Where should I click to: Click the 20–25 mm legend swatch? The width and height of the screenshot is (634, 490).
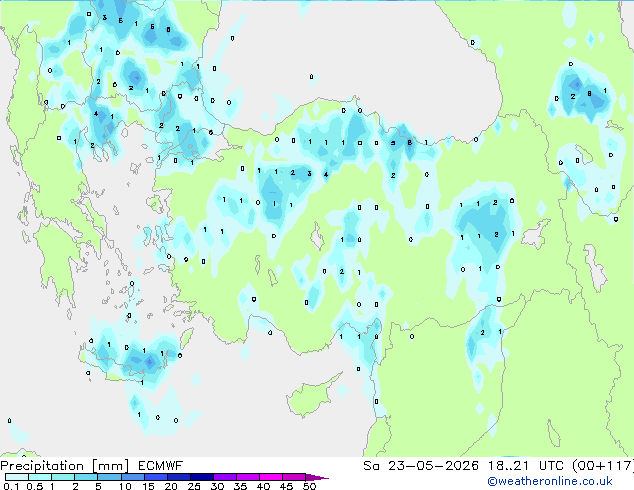coord(178,477)
